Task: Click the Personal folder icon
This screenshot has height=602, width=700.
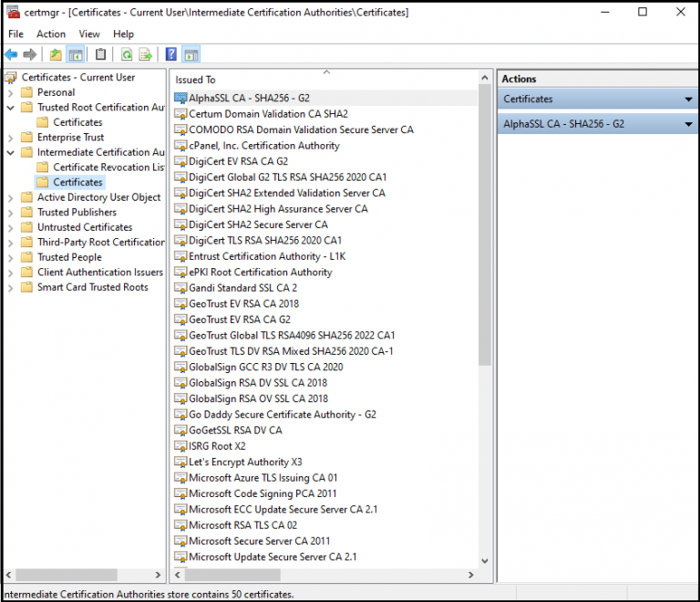Action: 27,92
